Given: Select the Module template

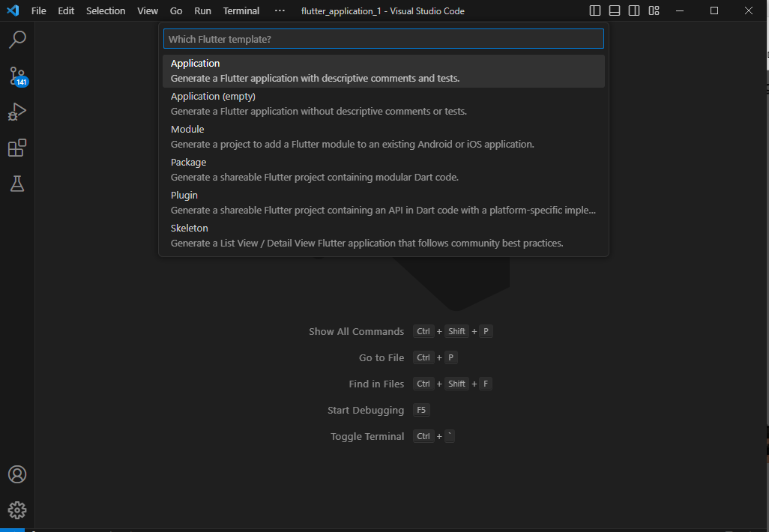Looking at the screenshot, I should click(384, 137).
